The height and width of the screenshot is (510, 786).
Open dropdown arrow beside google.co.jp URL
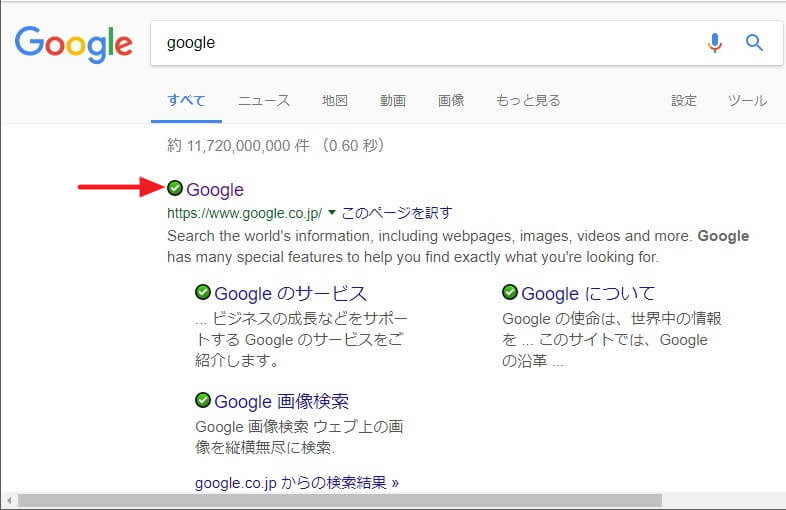[x=331, y=213]
